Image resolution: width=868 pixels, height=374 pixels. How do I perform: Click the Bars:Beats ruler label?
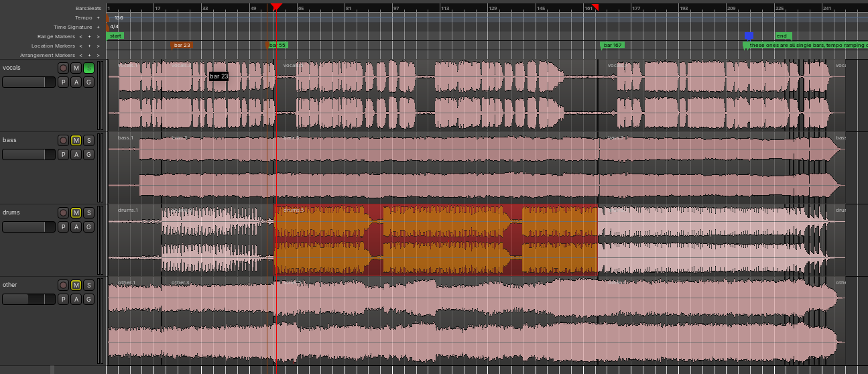click(88, 8)
